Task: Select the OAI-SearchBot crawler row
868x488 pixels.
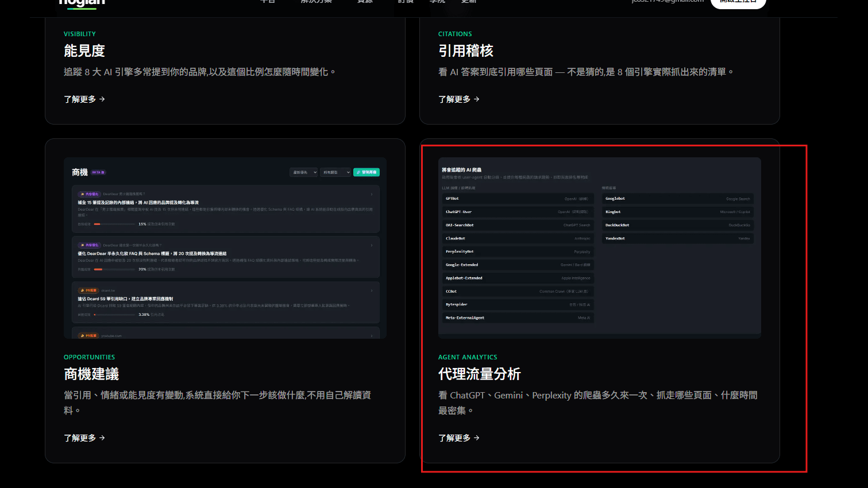Action: click(x=518, y=225)
